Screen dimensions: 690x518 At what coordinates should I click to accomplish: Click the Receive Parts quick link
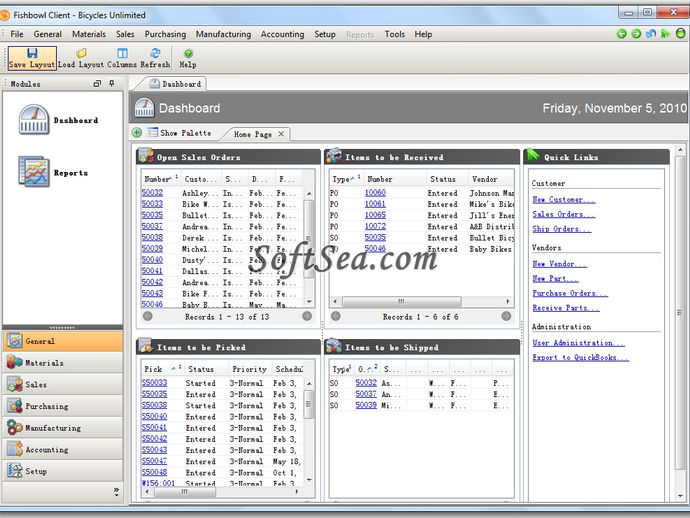[565, 308]
